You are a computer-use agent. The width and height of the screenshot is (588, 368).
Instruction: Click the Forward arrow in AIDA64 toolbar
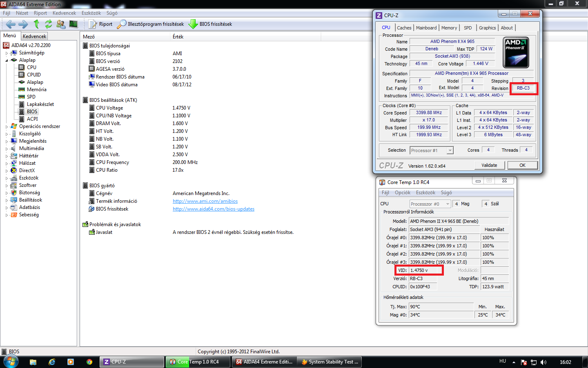point(23,24)
